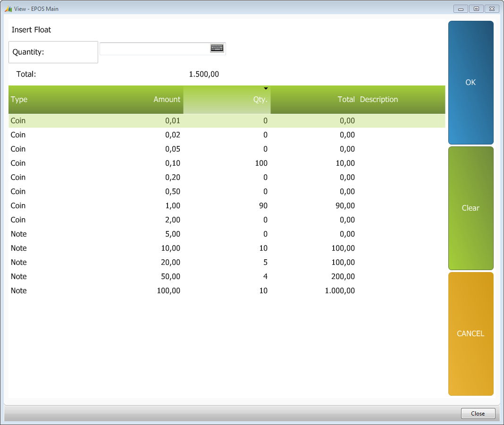Open the on-screen keyboard icon
The height and width of the screenshot is (425, 504).
coord(217,48)
